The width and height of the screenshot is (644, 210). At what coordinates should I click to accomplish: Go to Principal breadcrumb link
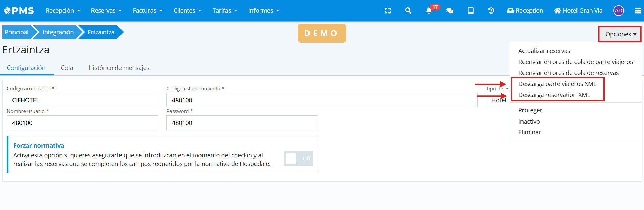click(x=17, y=32)
